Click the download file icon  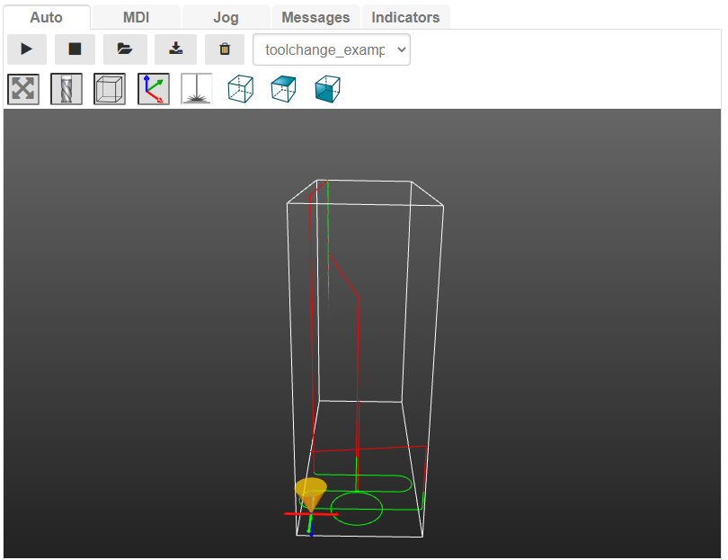coord(175,49)
